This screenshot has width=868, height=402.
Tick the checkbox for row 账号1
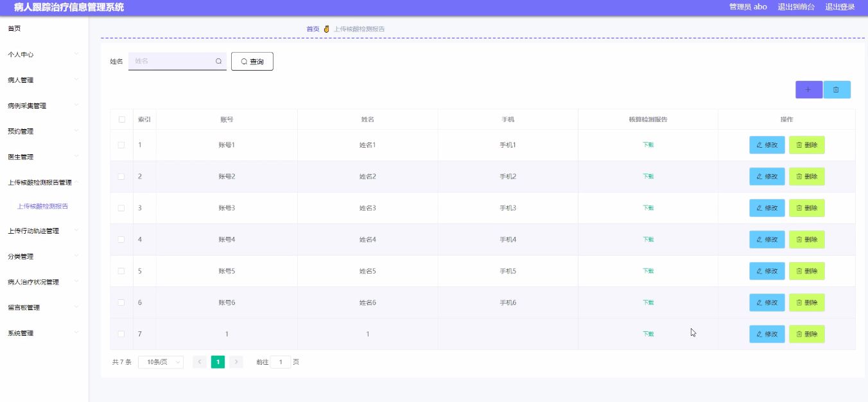121,145
